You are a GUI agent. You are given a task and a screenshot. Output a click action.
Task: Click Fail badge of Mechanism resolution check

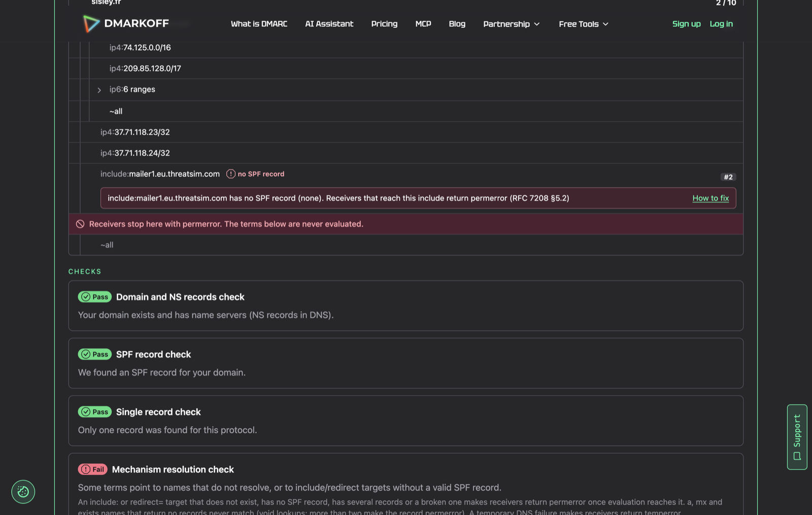[93, 469]
